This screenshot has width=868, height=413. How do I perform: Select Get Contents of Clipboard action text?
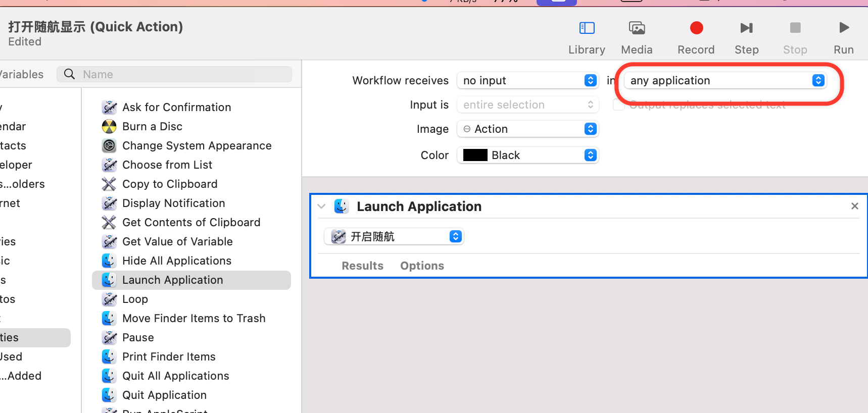191,222
